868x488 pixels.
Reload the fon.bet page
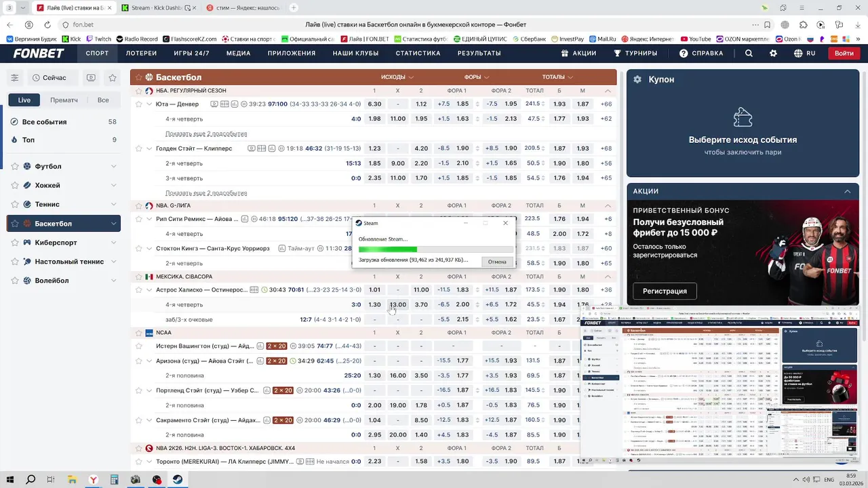point(46,25)
